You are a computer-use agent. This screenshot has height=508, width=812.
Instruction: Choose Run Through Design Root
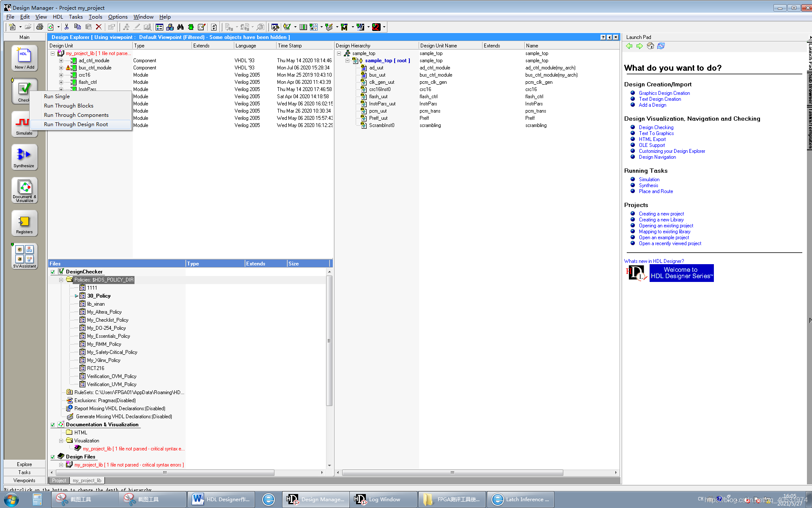(76, 124)
